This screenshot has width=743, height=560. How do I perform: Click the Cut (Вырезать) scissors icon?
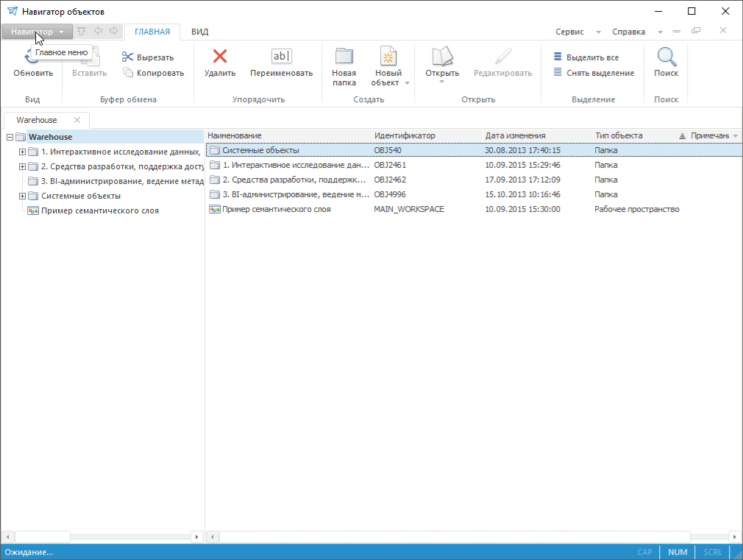128,57
